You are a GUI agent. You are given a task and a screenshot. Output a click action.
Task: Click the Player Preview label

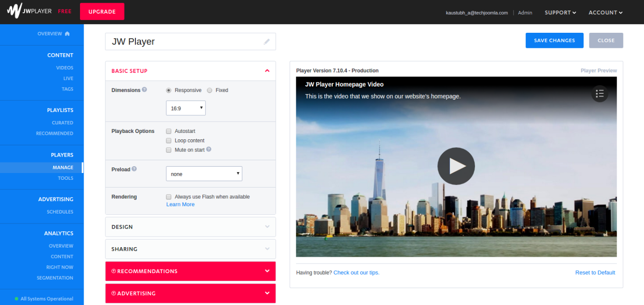pyautogui.click(x=599, y=71)
